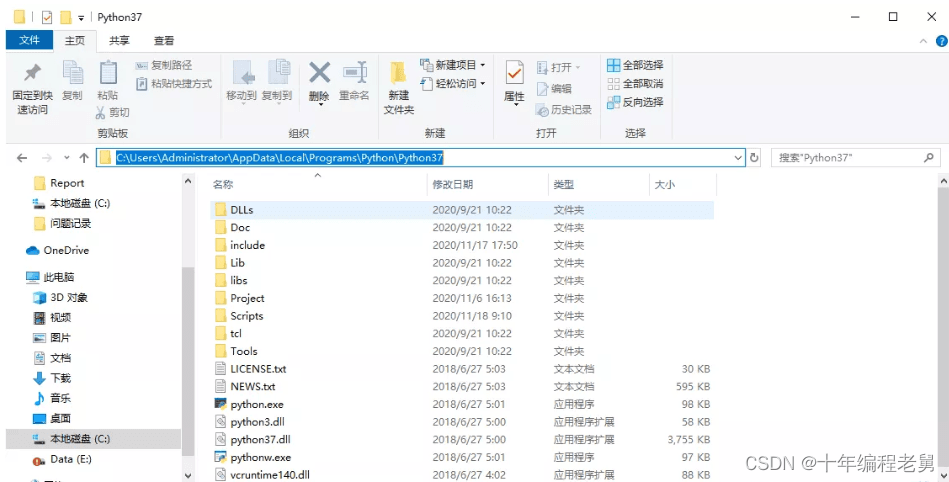Open New item (新建项目) dropdown
Image resolution: width=949 pixels, height=482 pixels.
point(453,65)
